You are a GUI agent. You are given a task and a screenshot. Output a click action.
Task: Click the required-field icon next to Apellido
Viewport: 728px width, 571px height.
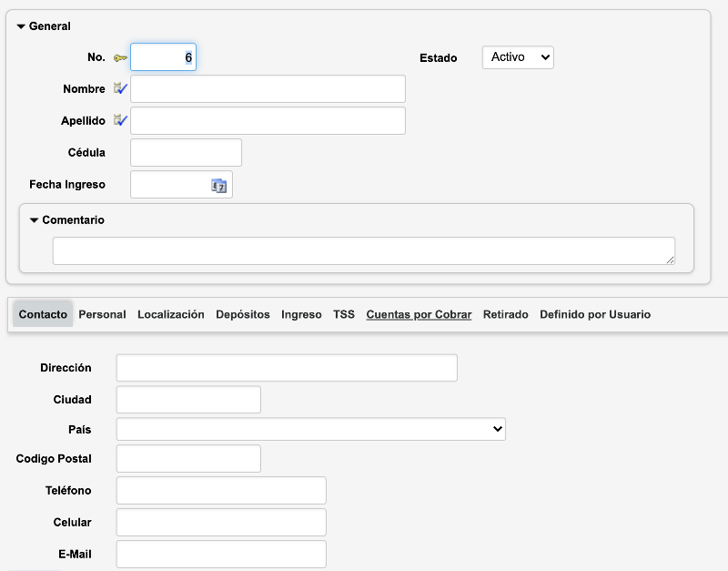pos(120,120)
